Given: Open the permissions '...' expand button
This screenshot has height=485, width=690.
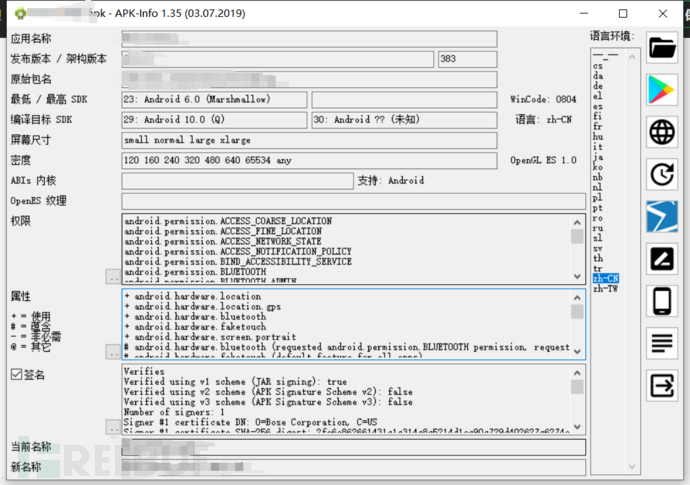Looking at the screenshot, I should click(x=113, y=277).
